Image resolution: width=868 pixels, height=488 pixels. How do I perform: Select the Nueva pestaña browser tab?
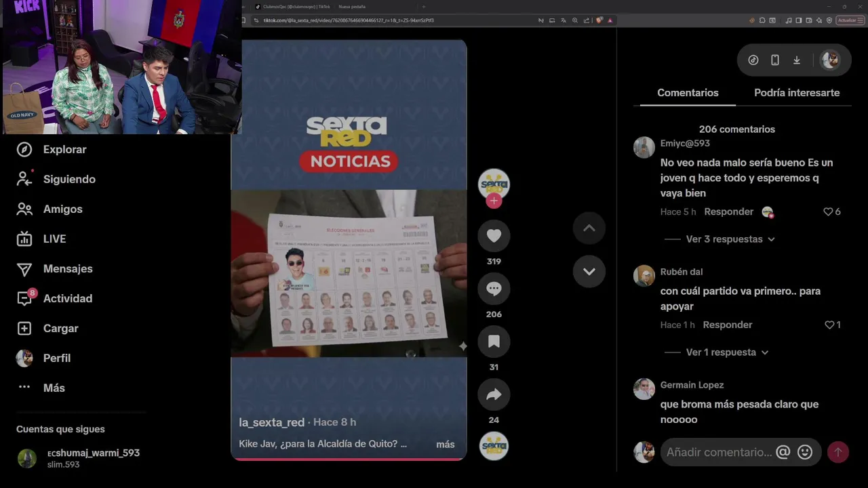click(353, 7)
